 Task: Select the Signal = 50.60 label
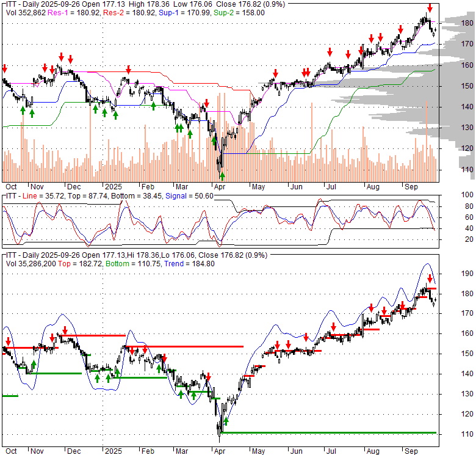189,196
